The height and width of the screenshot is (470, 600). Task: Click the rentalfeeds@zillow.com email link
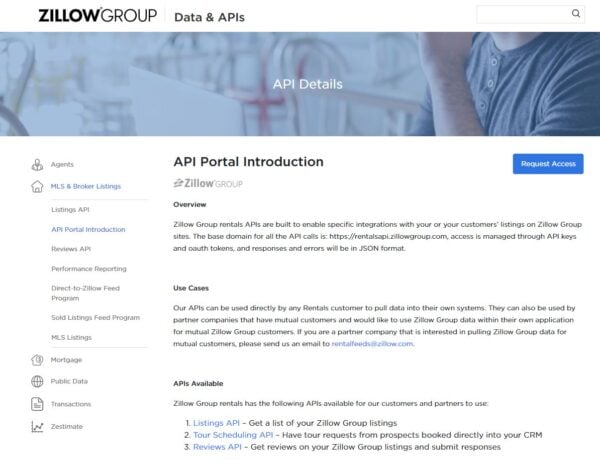click(372, 344)
